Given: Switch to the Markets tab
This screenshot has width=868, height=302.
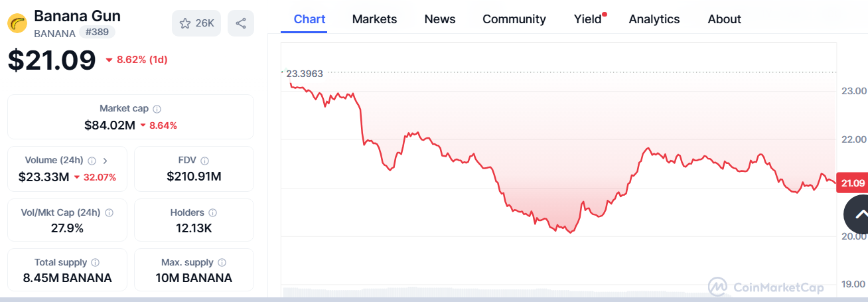Looking at the screenshot, I should tap(374, 19).
